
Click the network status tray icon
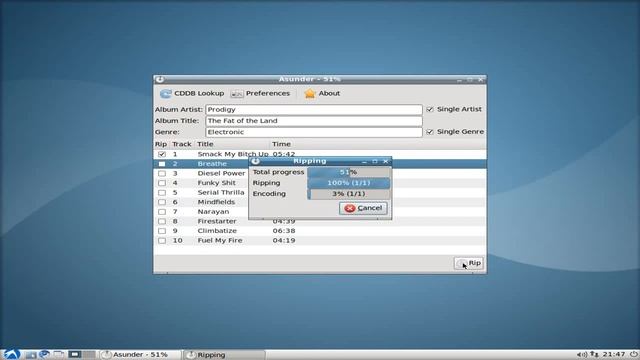[x=594, y=354]
